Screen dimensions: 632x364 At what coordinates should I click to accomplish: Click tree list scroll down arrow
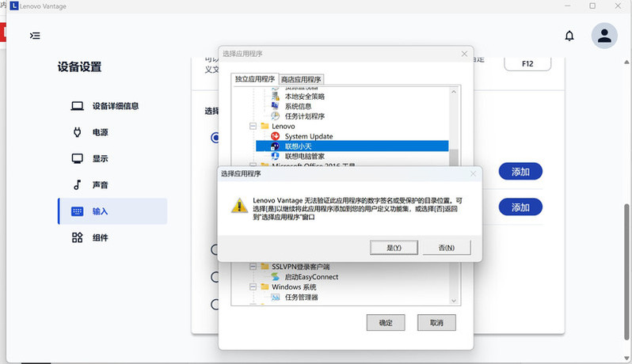(454, 301)
